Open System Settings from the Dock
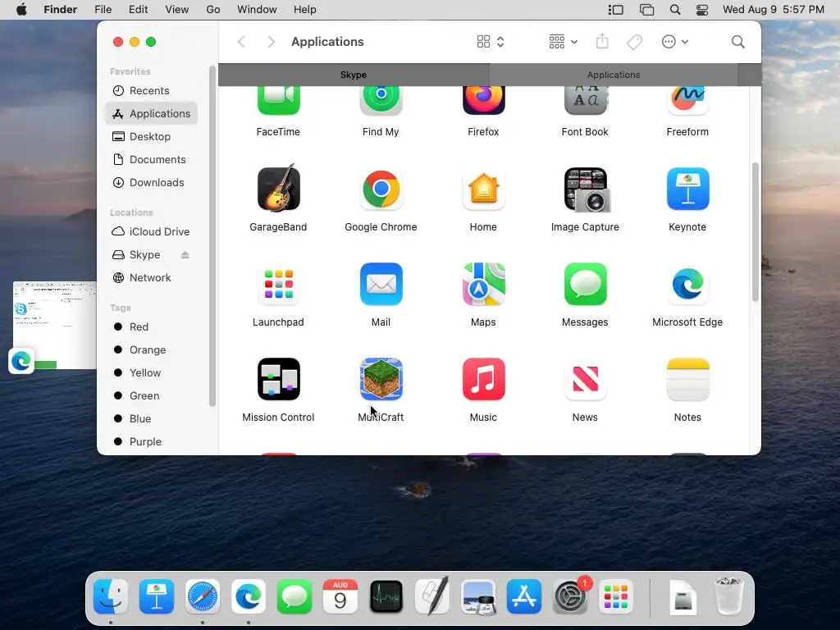 pyautogui.click(x=570, y=596)
